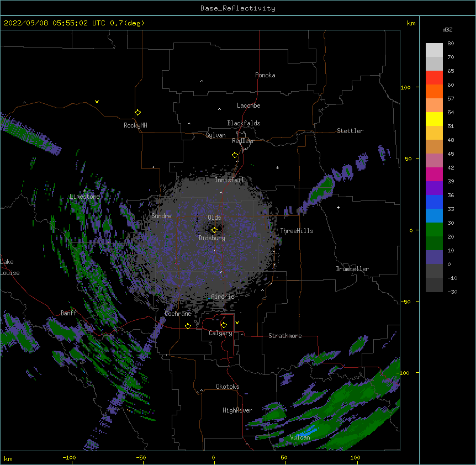Click the white asterisk marker above Limestone

pos(84,191)
